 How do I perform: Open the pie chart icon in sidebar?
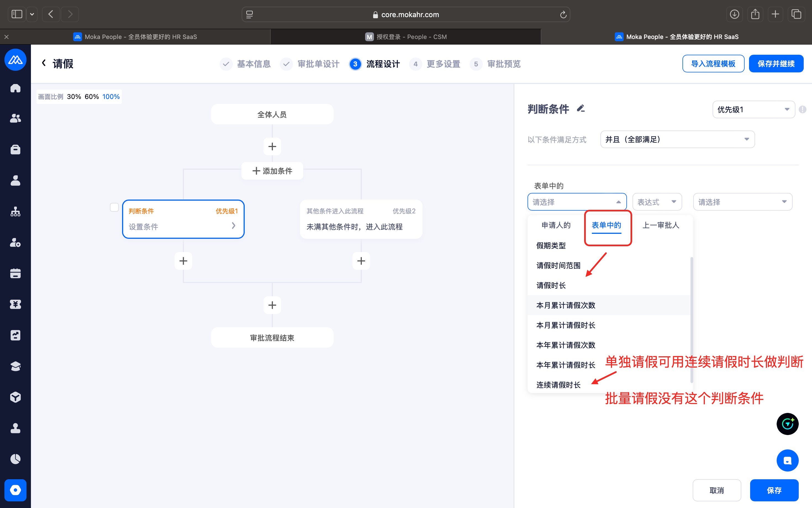[x=15, y=459]
